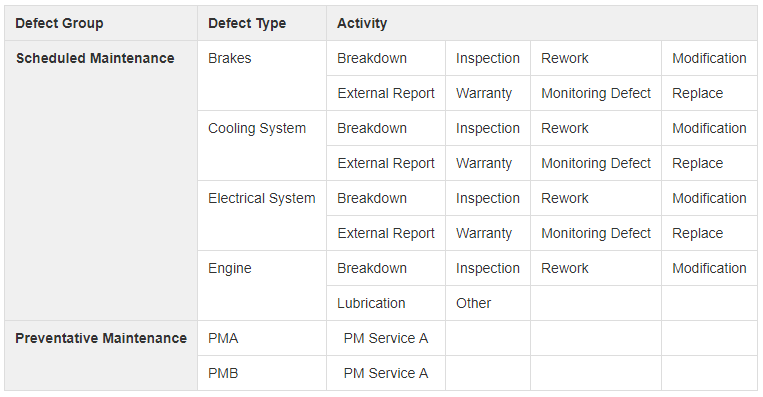Click the Activity column header
763x397 pixels.
pyautogui.click(x=542, y=23)
